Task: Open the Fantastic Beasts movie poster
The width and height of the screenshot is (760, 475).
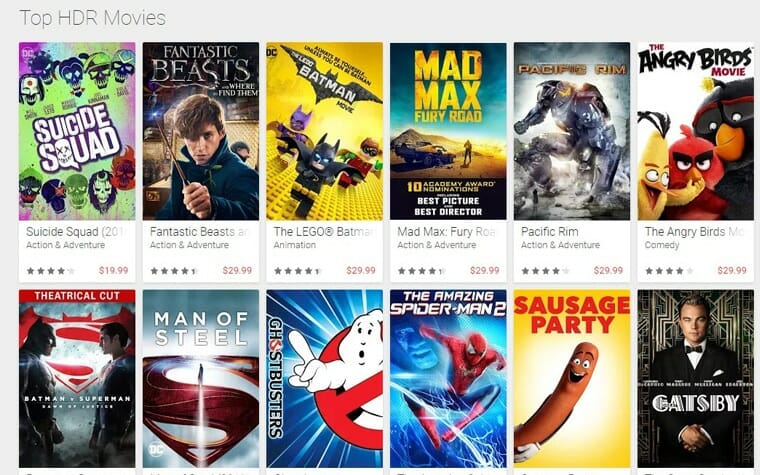Action: click(x=201, y=131)
